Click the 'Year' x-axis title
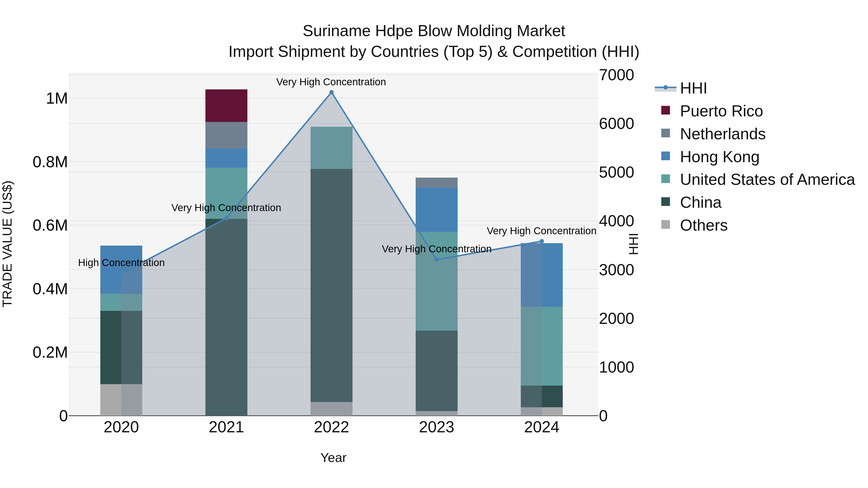This screenshot has width=868, height=488. (x=333, y=458)
